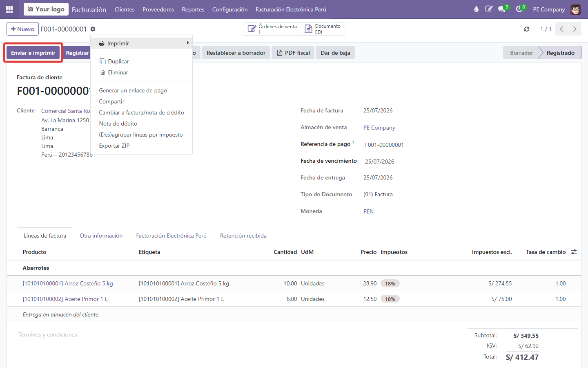The image size is (588, 368).
Task: Open the water drop icon in top bar
Action: (476, 9)
